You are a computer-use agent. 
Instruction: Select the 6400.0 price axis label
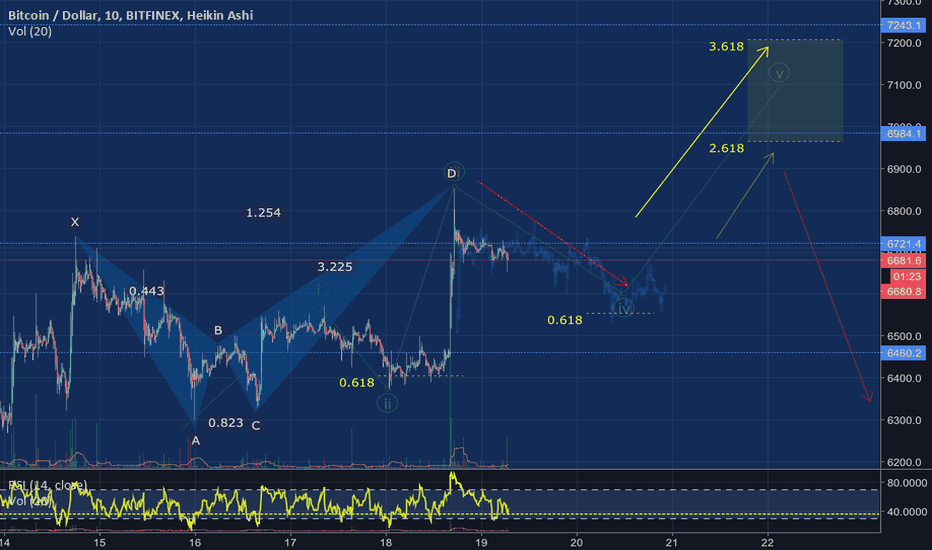pos(904,378)
